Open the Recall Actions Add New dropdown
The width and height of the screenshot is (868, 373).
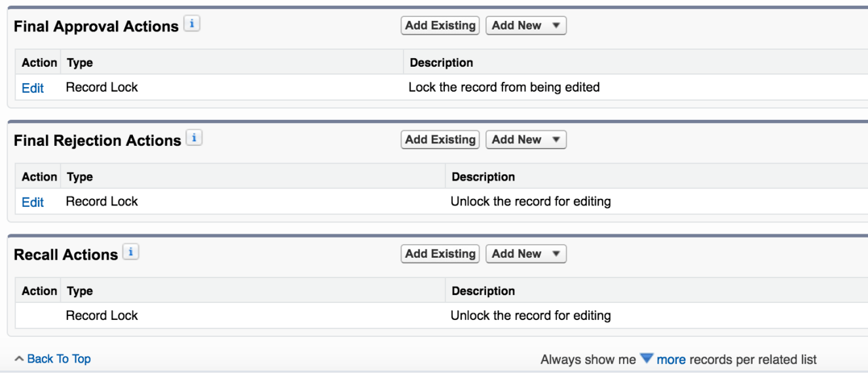[x=526, y=254]
